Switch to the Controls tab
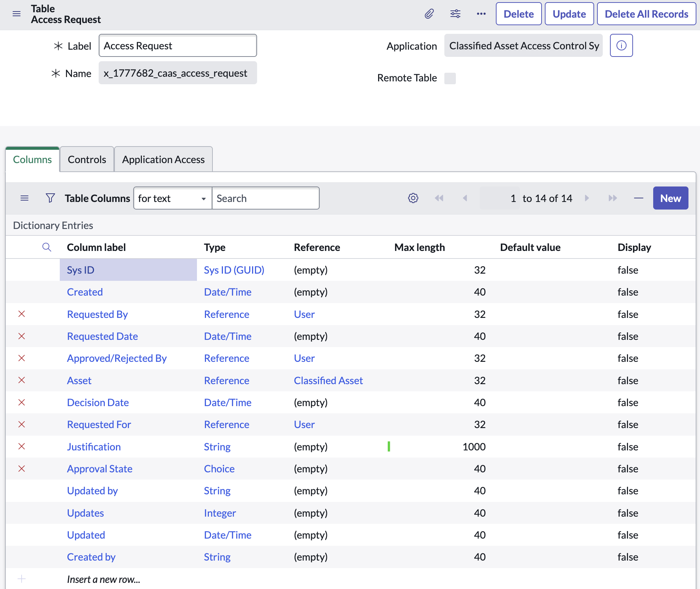Image resolution: width=700 pixels, height=589 pixels. click(87, 159)
